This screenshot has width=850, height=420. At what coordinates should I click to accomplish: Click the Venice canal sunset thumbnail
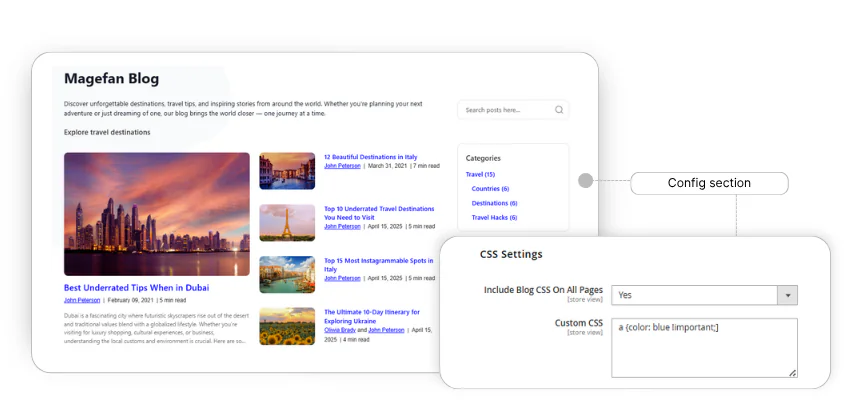tap(287, 171)
